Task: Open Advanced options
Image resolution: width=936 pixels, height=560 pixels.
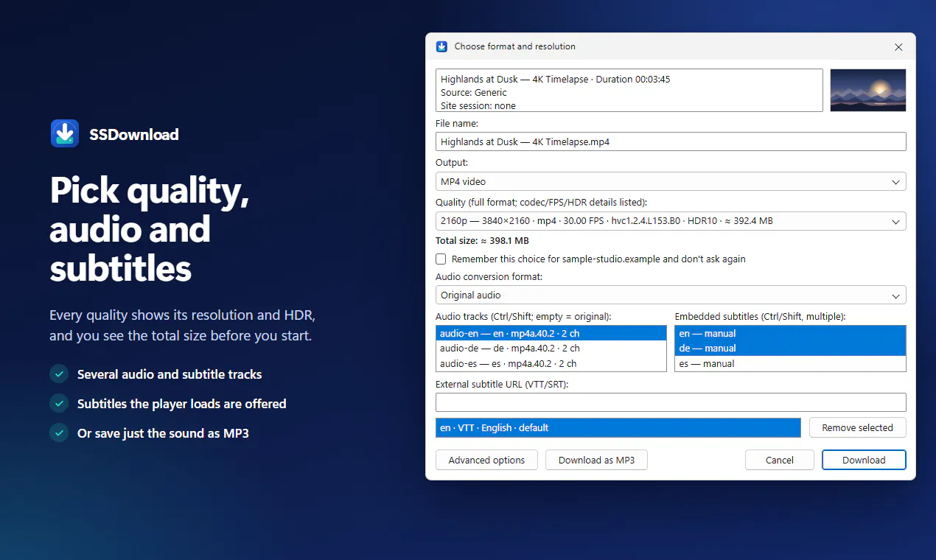Action: (x=486, y=460)
